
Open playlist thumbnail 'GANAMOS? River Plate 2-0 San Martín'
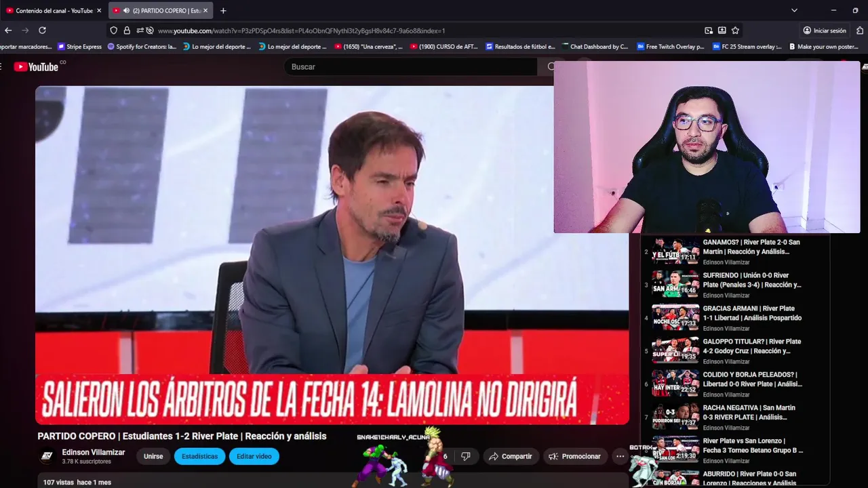coord(675,251)
